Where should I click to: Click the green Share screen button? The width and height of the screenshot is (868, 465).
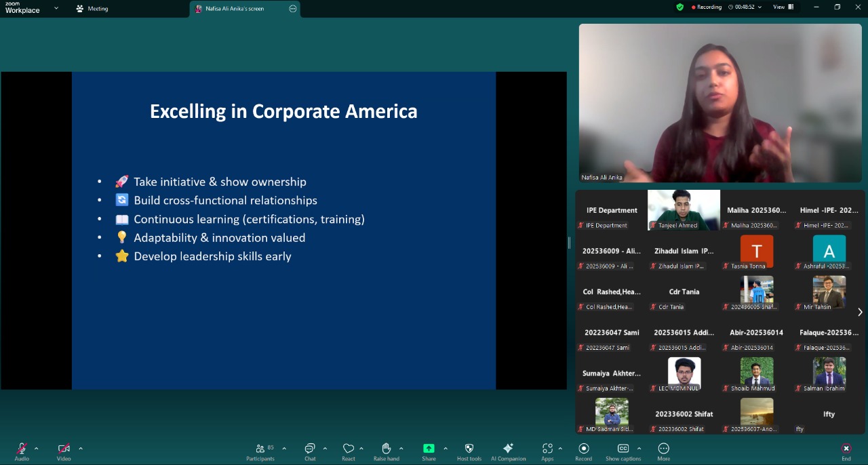point(429,449)
